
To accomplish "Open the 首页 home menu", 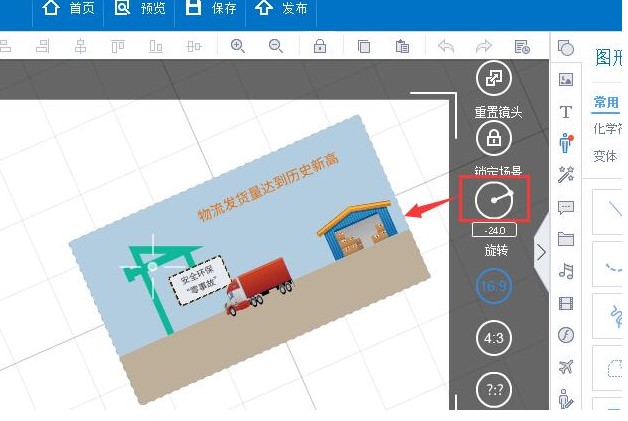I will coord(69,9).
